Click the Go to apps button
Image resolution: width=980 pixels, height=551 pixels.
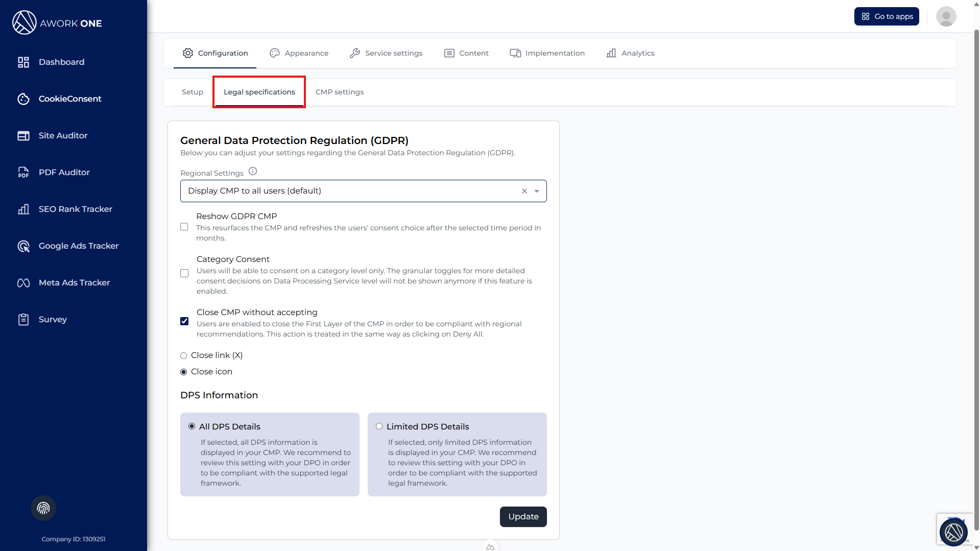(x=887, y=16)
